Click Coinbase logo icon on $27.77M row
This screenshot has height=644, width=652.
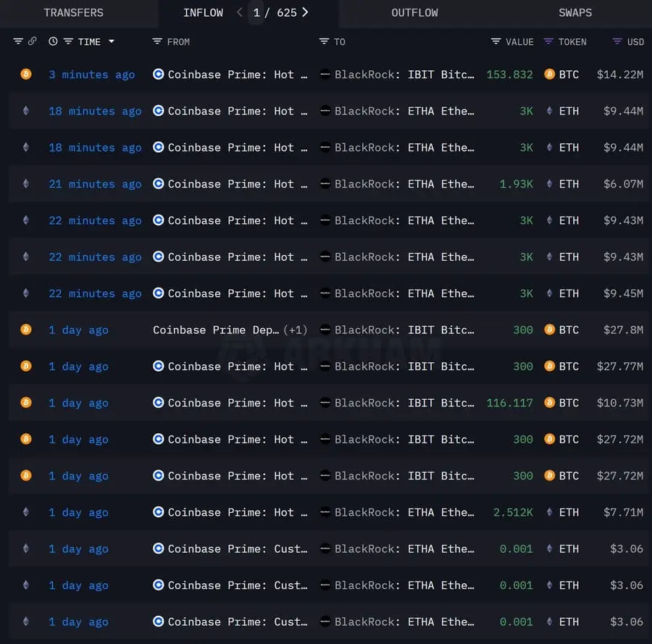pyautogui.click(x=158, y=366)
